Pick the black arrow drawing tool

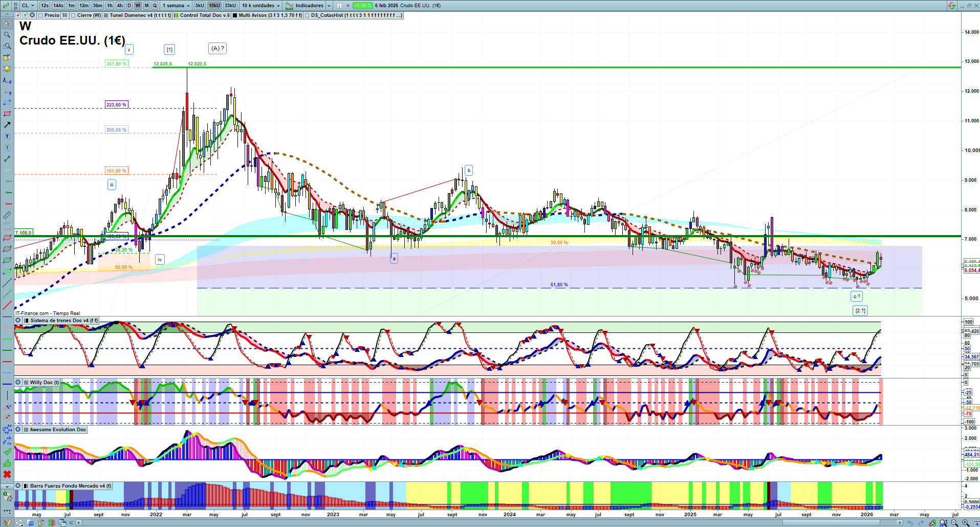(7, 125)
